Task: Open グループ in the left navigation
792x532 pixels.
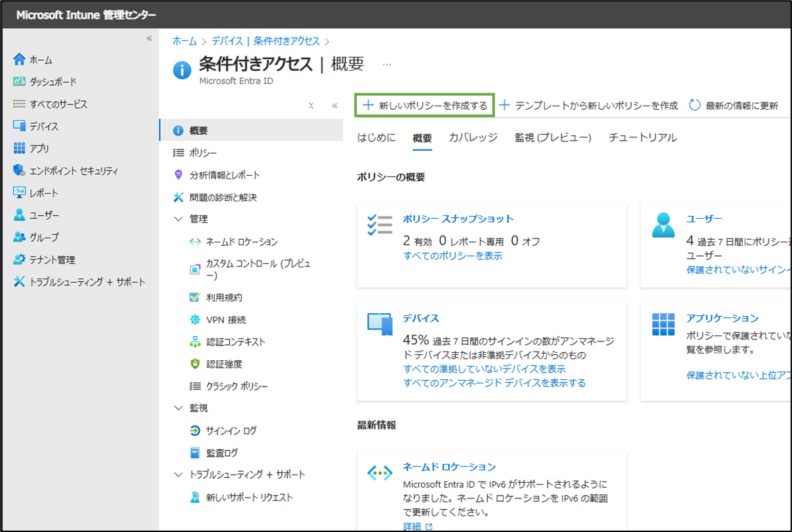Action: pyautogui.click(x=36, y=238)
